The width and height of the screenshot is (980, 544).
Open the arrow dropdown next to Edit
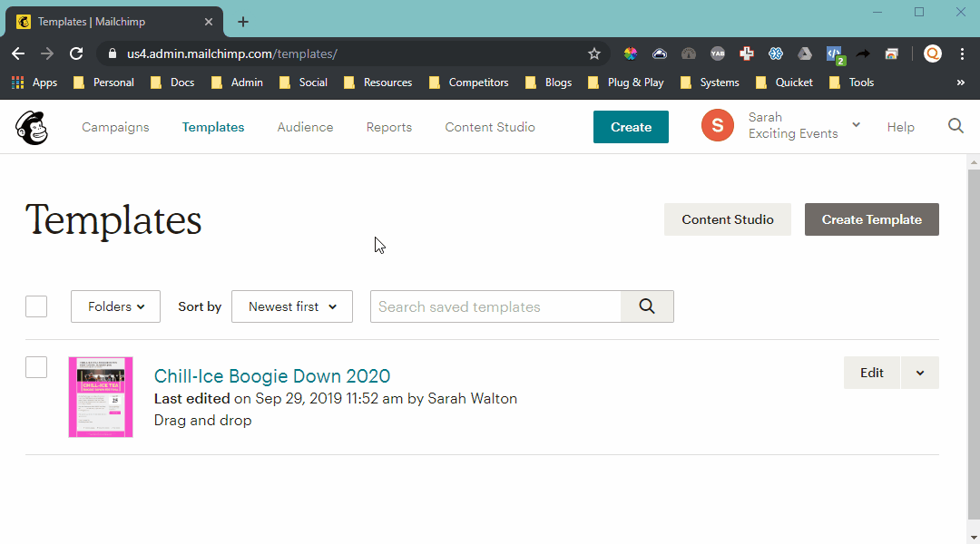[920, 373]
